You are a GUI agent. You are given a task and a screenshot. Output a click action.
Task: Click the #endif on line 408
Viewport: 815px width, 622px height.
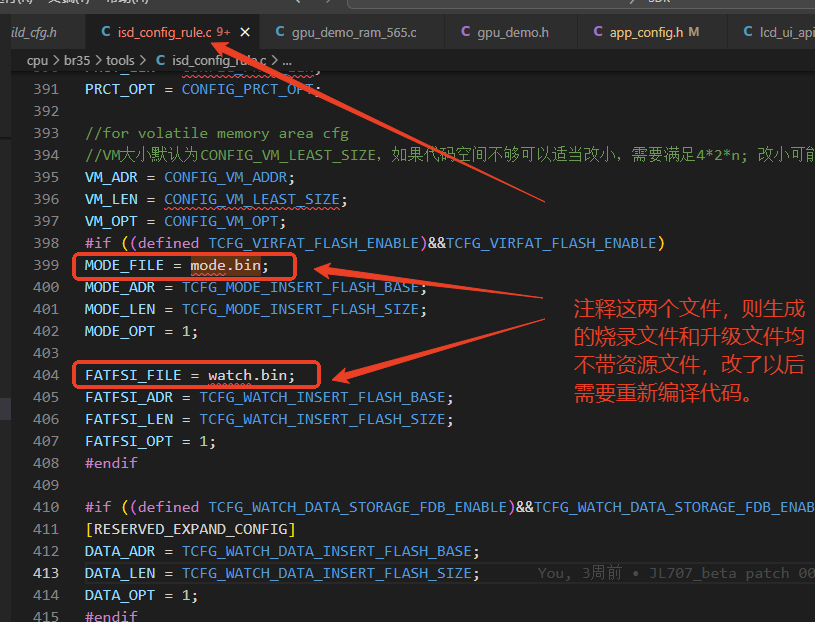[x=111, y=463]
